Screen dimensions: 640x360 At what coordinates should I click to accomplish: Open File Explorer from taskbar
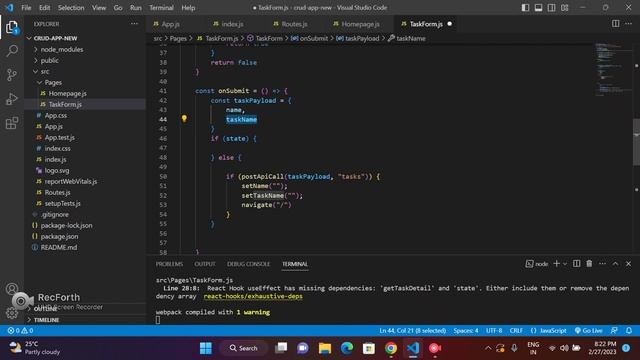tap(325, 348)
